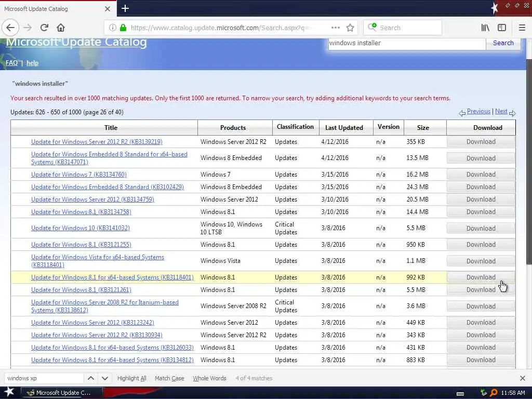Screen dimensions: 532x399
Task: Click the system clock 11:58 AM
Action: click(x=513, y=393)
